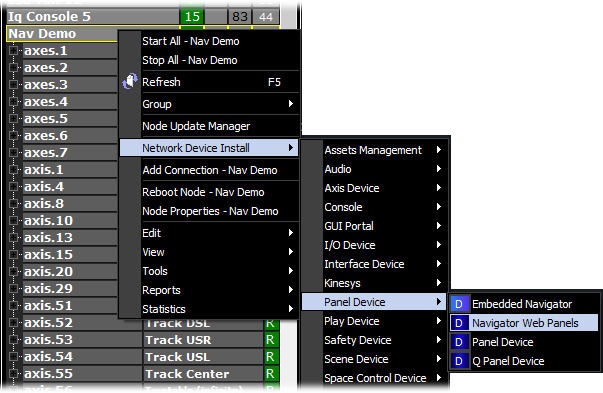Image resolution: width=603 pixels, height=393 pixels.
Task: Select the axes.7 tree row
Action: click(70, 152)
